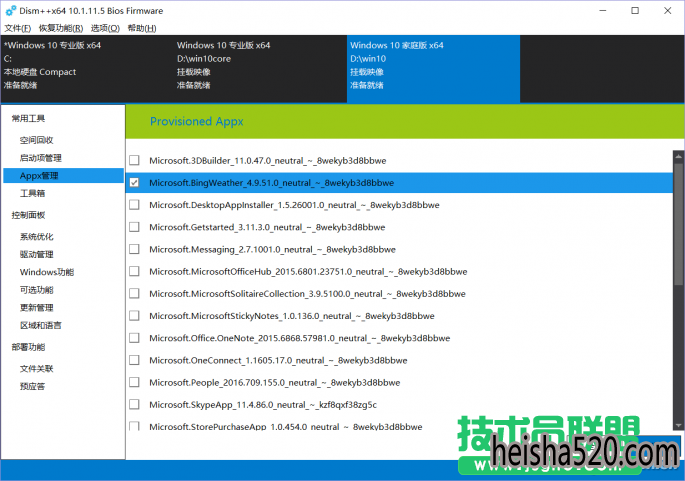This screenshot has height=481, width=685.
Task: Check the Microsoft.3DBuilder checkbox
Action: coord(135,160)
